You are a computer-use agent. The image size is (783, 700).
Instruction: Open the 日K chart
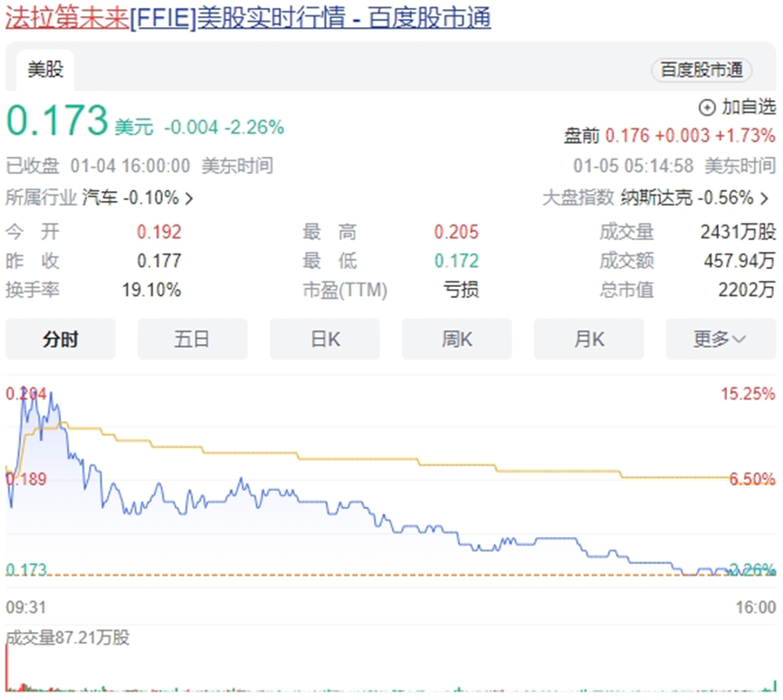click(324, 339)
